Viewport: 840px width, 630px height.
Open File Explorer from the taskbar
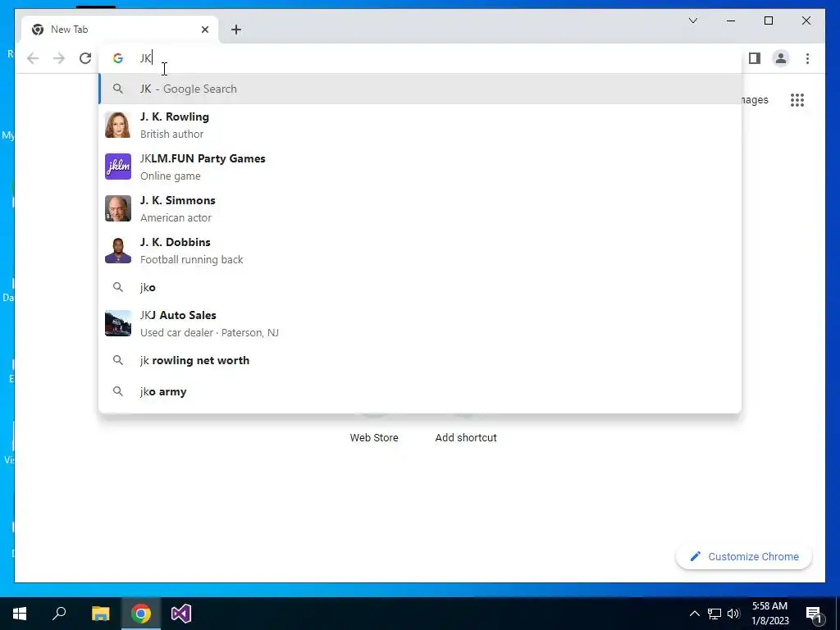100,614
